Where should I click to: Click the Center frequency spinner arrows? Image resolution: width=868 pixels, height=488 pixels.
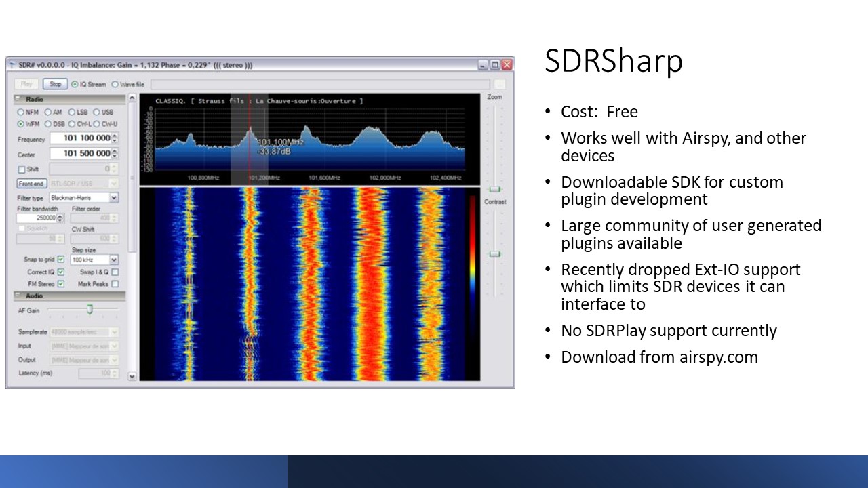tap(115, 154)
